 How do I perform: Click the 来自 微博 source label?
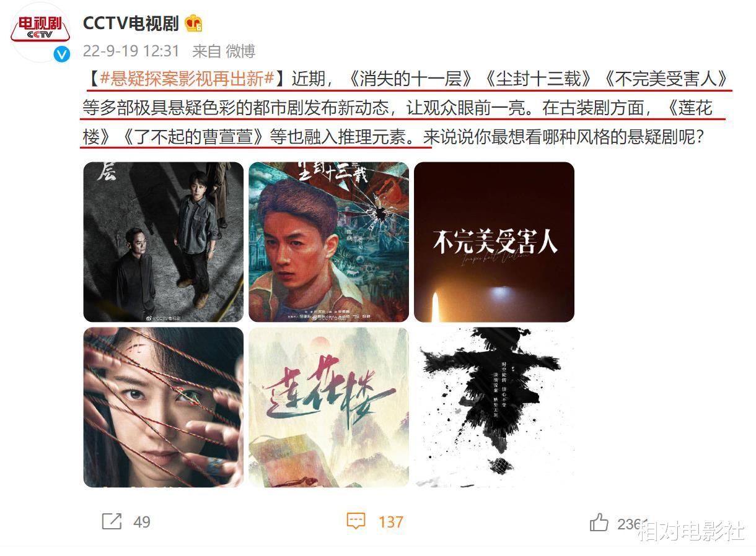[x=224, y=51]
